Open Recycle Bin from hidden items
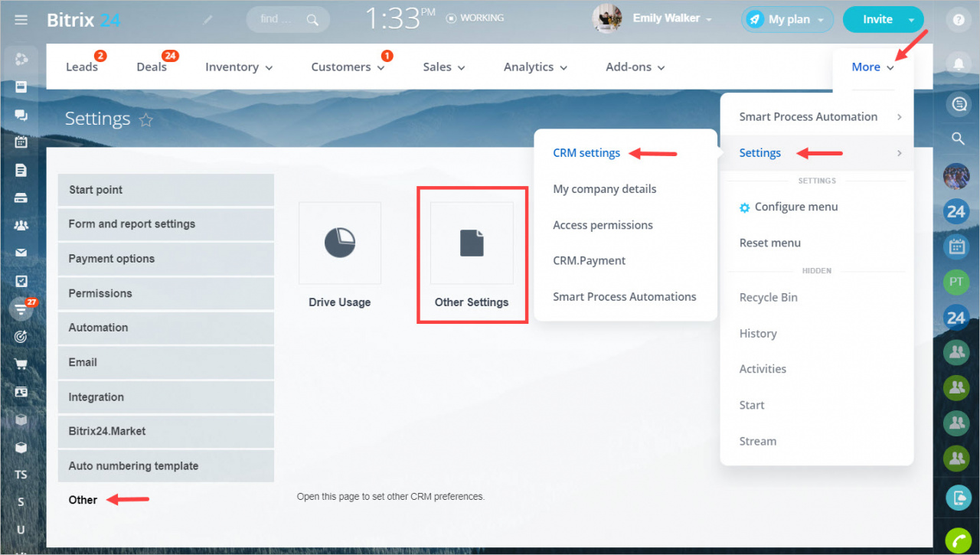 (x=769, y=298)
